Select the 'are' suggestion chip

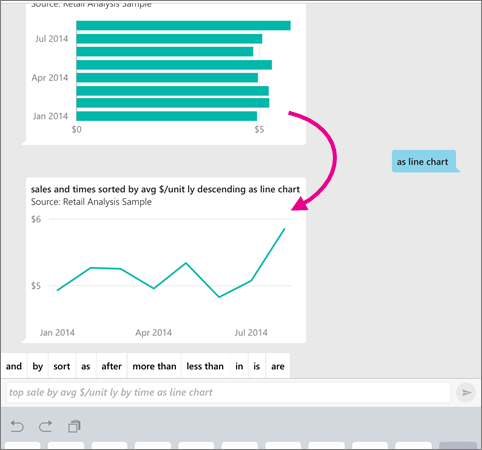pos(278,366)
